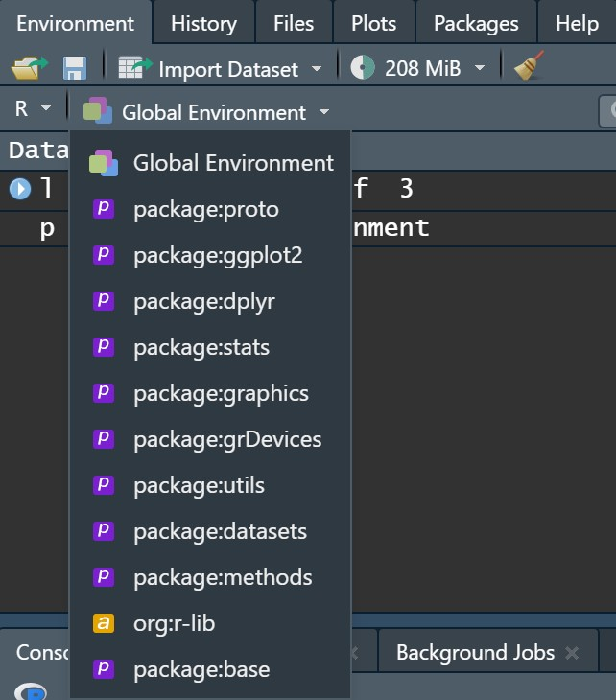Click the orange icon beside org:r-lib
Image resolution: width=616 pixels, height=700 pixels.
104,623
